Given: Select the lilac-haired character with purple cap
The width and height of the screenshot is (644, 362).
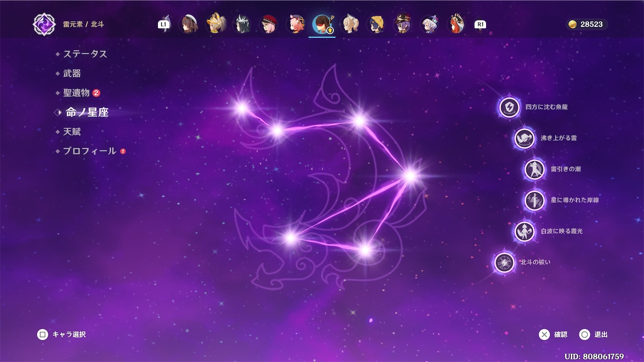Looking at the screenshot, I should (x=429, y=24).
